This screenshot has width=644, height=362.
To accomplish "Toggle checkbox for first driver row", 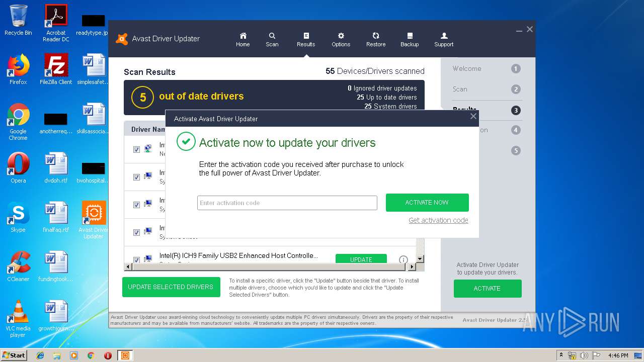I will (136, 149).
